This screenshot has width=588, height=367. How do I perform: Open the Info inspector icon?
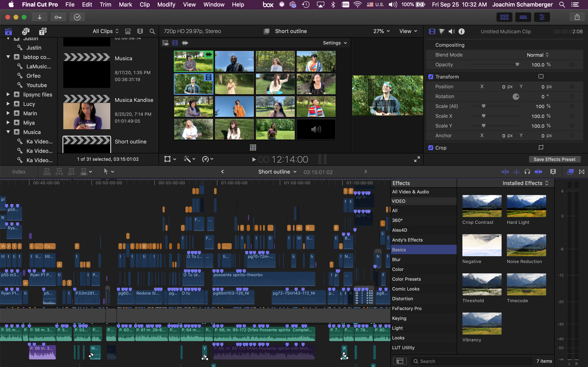461,32
